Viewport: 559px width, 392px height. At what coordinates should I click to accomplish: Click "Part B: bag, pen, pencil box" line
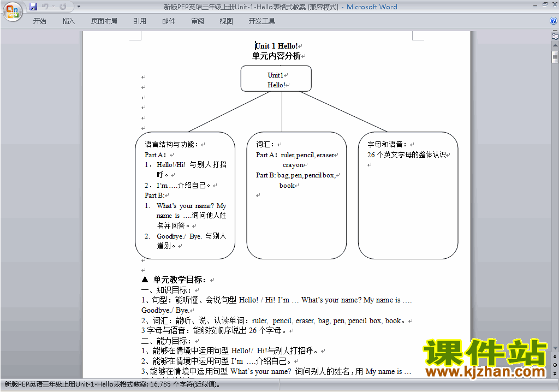(295, 175)
